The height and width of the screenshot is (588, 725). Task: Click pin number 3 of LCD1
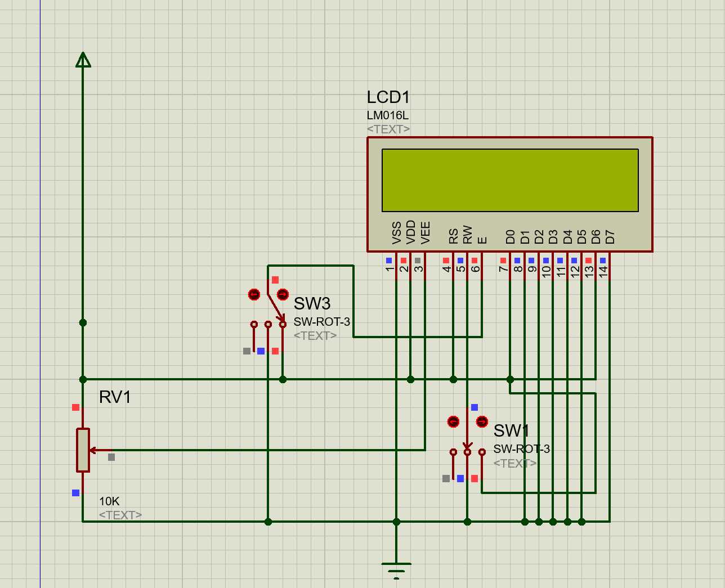(x=418, y=269)
